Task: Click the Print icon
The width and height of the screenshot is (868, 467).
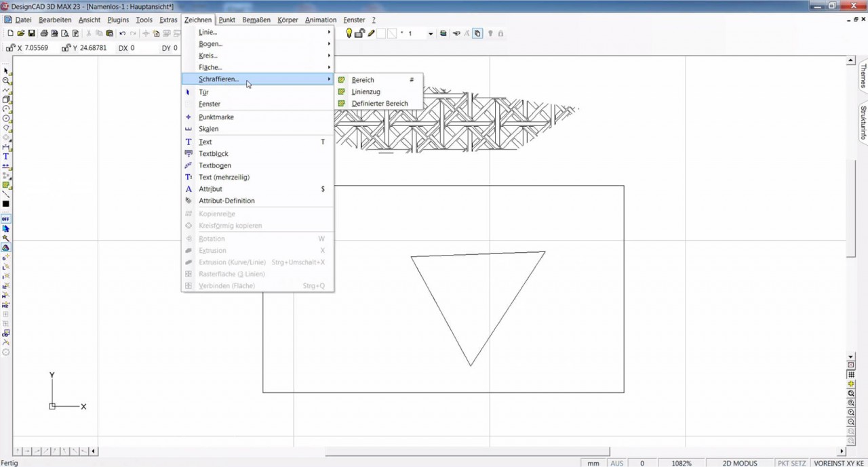Action: coord(43,33)
